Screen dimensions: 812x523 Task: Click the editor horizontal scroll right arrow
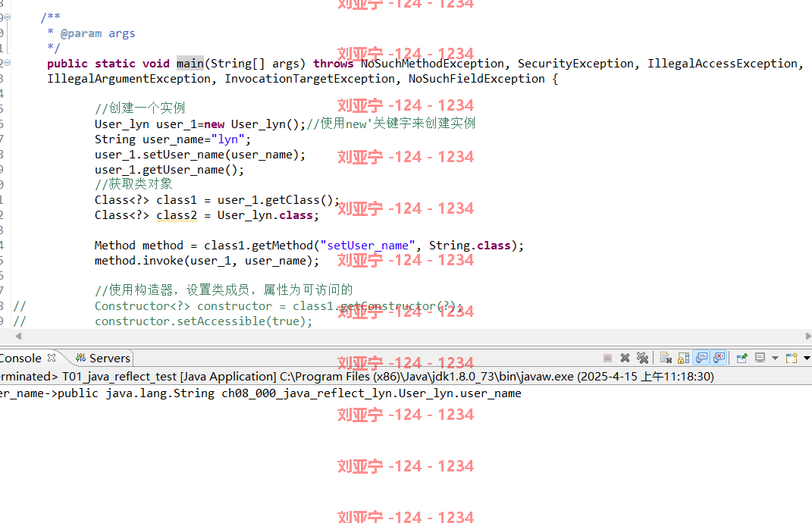(808, 336)
